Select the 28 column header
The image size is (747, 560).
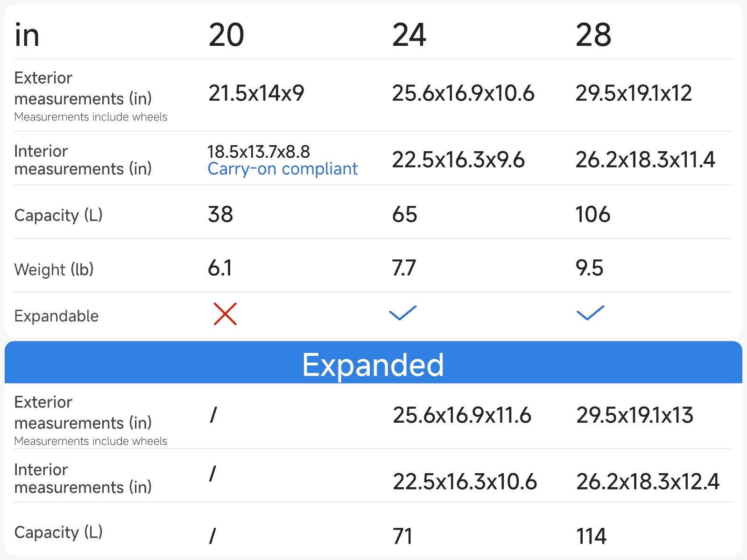[593, 35]
